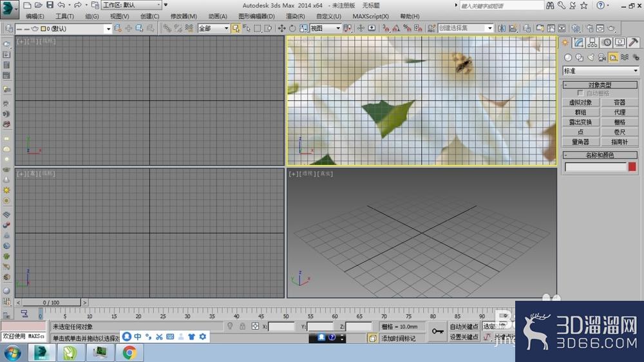
Task: Open the 渲染(R) menu
Action: pos(296,17)
